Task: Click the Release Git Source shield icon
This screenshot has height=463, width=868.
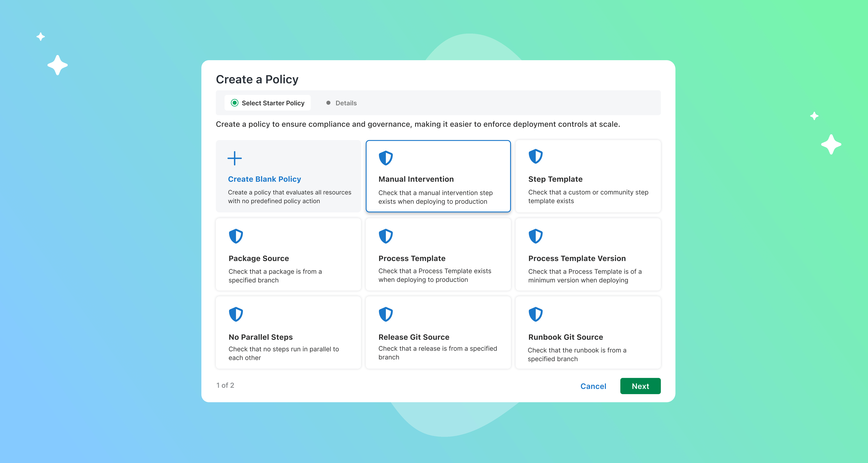Action: click(386, 314)
